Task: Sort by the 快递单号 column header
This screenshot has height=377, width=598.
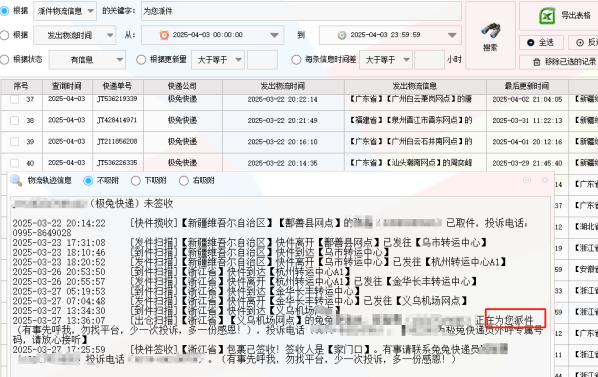Action: [117, 86]
